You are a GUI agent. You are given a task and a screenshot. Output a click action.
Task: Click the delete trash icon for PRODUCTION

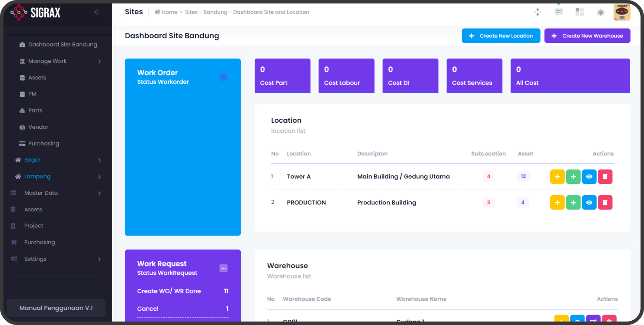pyautogui.click(x=605, y=203)
